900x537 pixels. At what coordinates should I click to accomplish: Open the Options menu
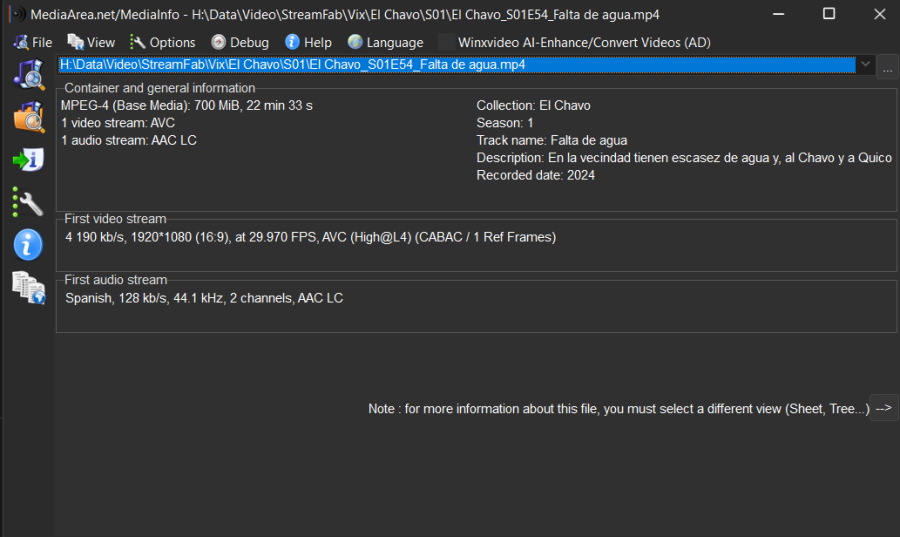pyautogui.click(x=162, y=42)
